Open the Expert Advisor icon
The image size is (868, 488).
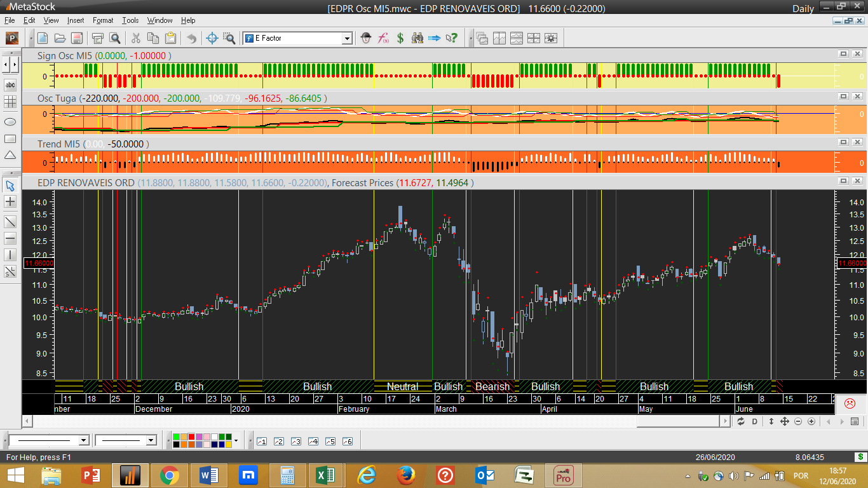[x=365, y=38]
